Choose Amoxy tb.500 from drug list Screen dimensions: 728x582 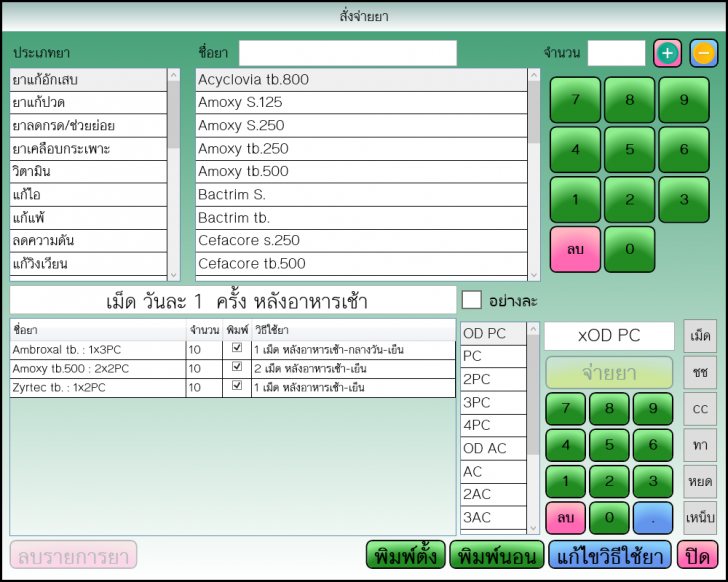pyautogui.click(x=361, y=172)
